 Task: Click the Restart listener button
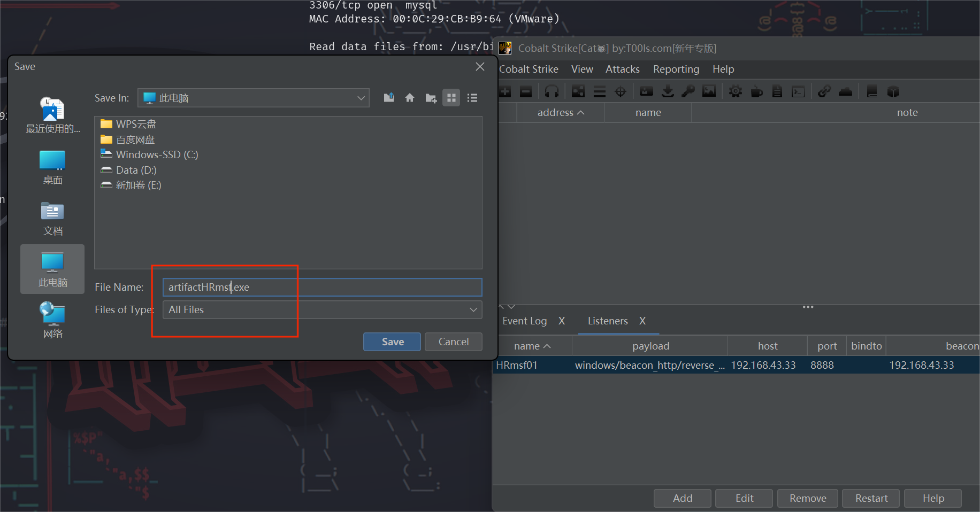[x=871, y=499]
